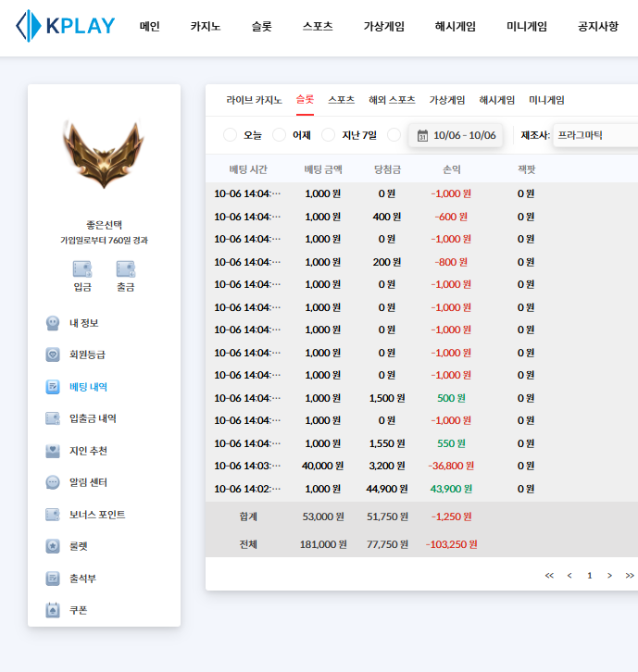Switch to the 라이브 카지노 tab
The width and height of the screenshot is (638, 672).
(254, 100)
